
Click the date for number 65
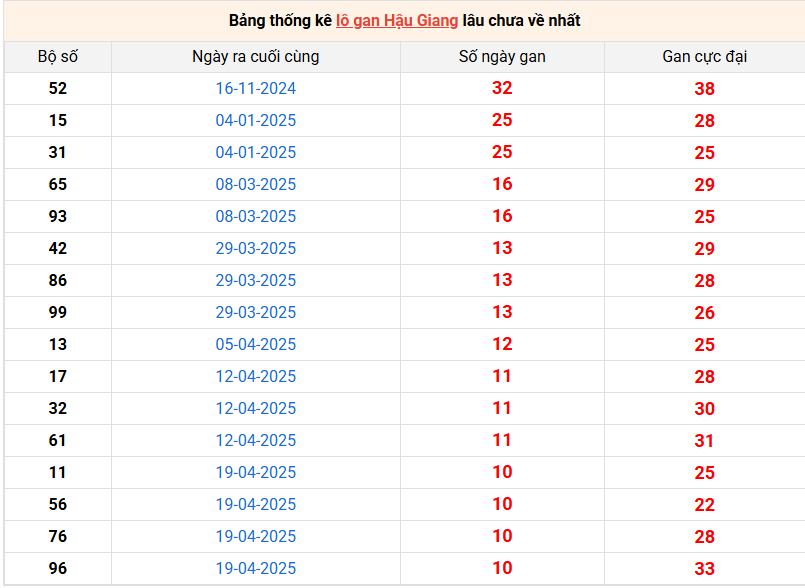click(x=256, y=184)
